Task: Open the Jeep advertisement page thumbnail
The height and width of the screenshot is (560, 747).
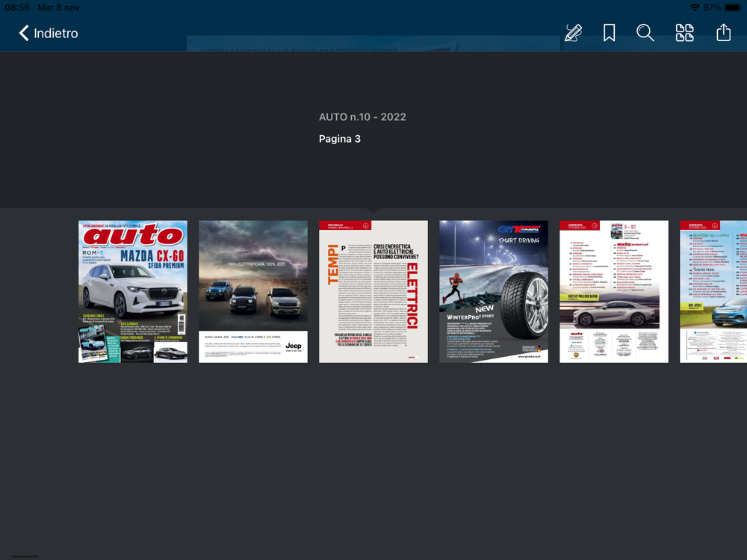Action: [253, 291]
